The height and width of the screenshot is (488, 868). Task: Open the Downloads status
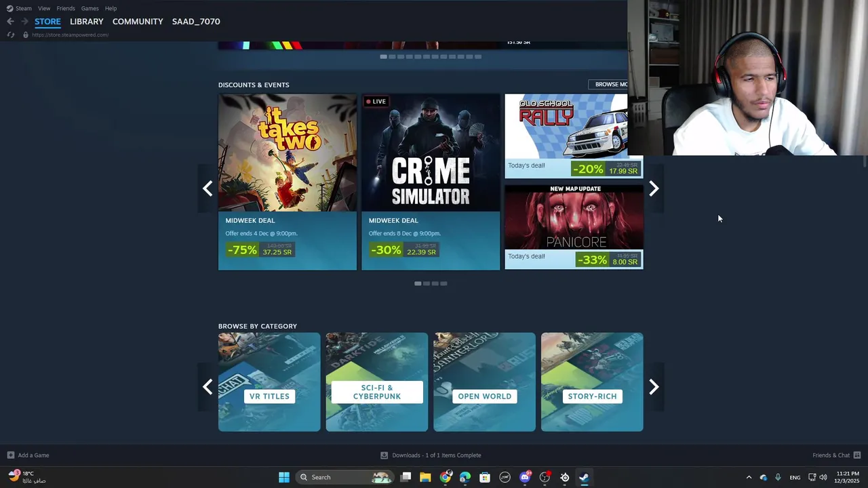pos(431,455)
